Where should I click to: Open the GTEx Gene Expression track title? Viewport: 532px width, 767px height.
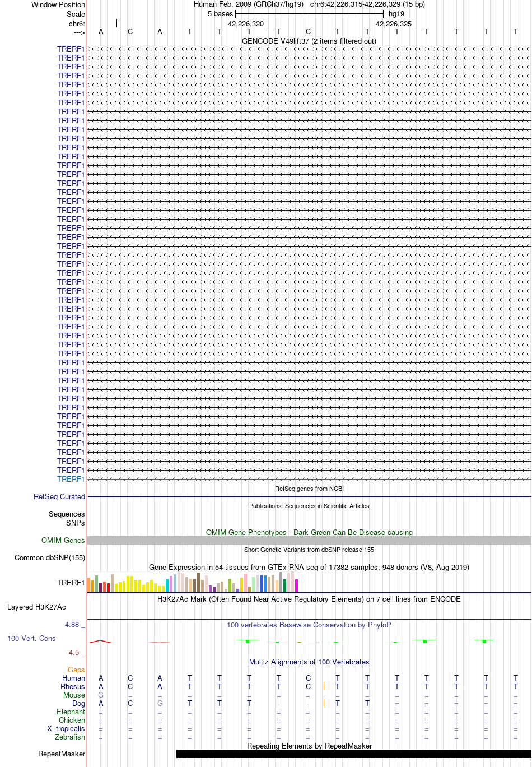309,567
